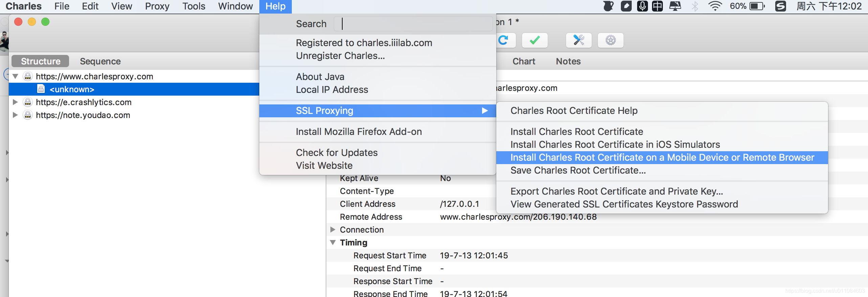The width and height of the screenshot is (868, 297).
Task: Click the Content-Type row label
Action: pos(367,191)
